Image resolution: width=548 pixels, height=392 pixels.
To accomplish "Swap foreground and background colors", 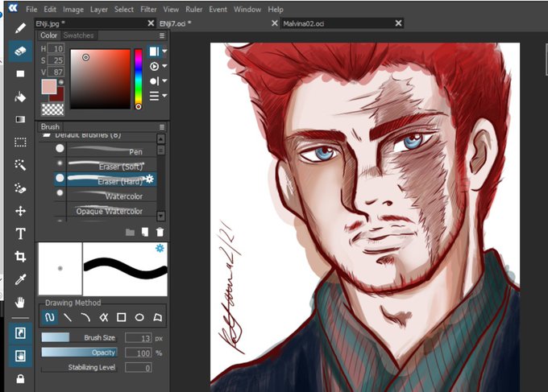I will coord(61,82).
